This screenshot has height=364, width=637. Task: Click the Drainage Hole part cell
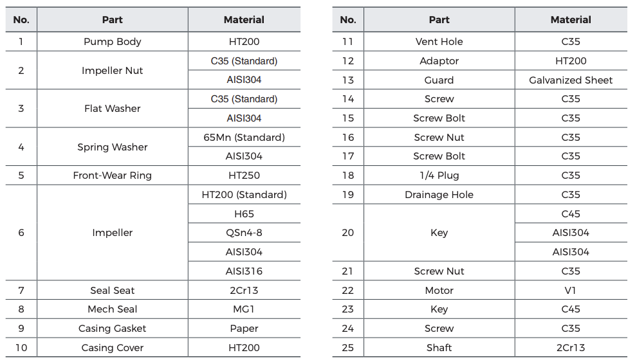click(439, 195)
